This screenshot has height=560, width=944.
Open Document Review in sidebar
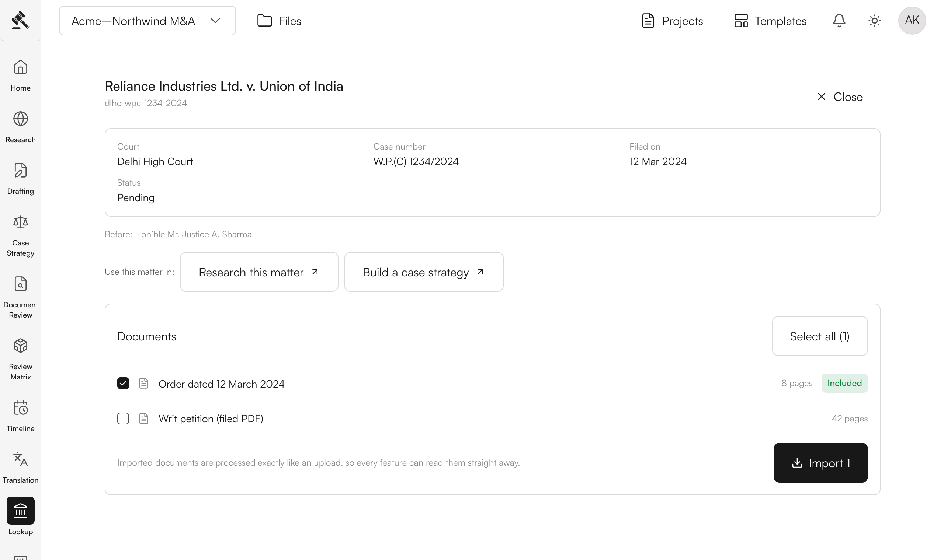tap(20, 297)
